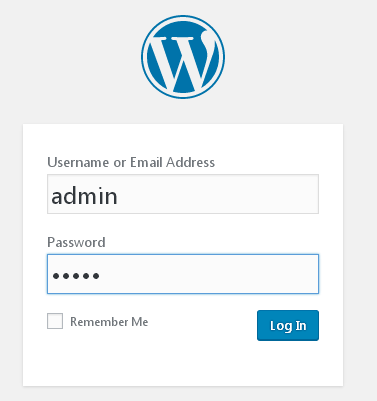The height and width of the screenshot is (401, 377).
Task: Click the word "Me" beside the checkbox
Action: (140, 322)
